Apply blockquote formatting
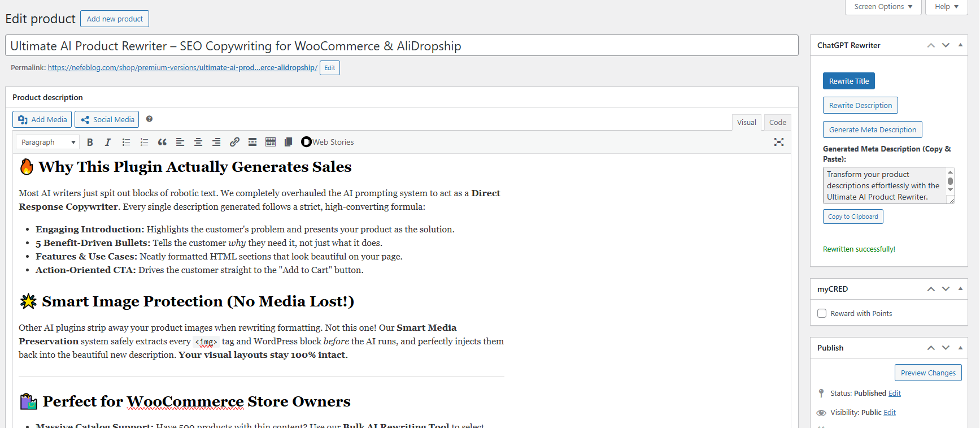This screenshot has width=980, height=428. (x=162, y=142)
